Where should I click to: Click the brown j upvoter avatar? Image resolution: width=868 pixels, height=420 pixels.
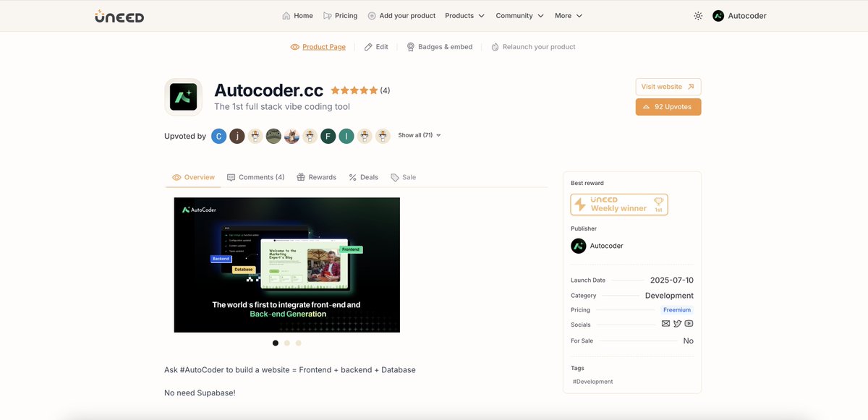(x=237, y=136)
